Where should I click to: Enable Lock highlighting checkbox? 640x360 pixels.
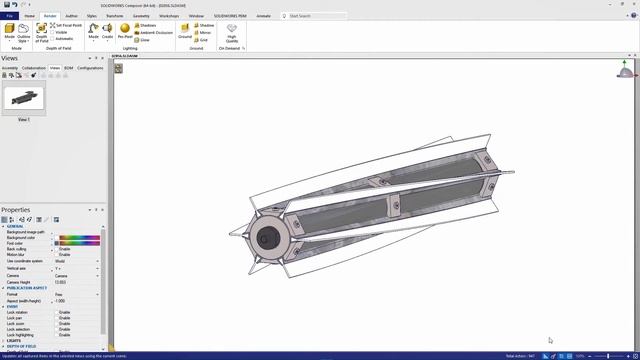pyautogui.click(x=57, y=335)
